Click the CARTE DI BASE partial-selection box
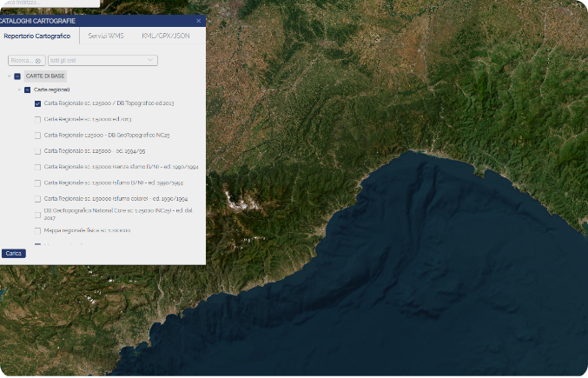The height and width of the screenshot is (378, 588). pos(17,76)
